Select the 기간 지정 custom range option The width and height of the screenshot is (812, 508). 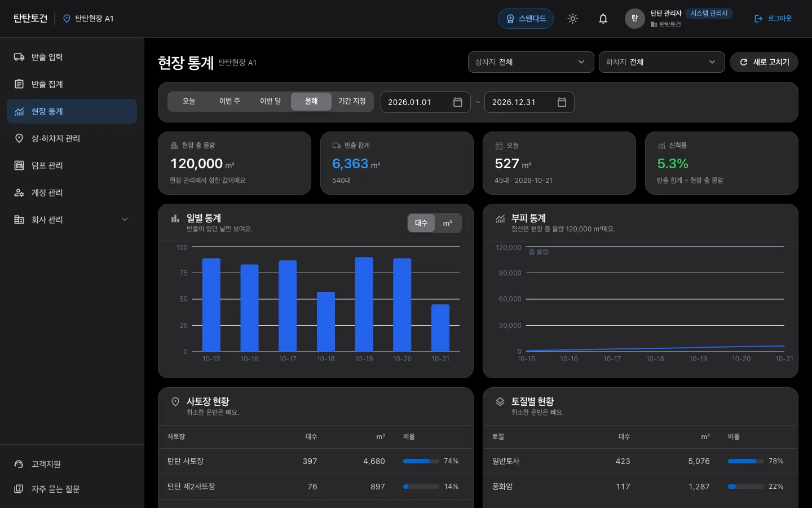[352, 102]
